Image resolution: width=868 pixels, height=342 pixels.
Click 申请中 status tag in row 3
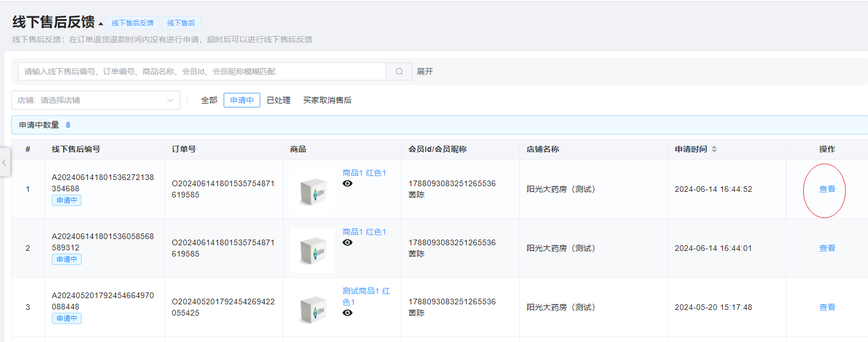pyautogui.click(x=66, y=318)
